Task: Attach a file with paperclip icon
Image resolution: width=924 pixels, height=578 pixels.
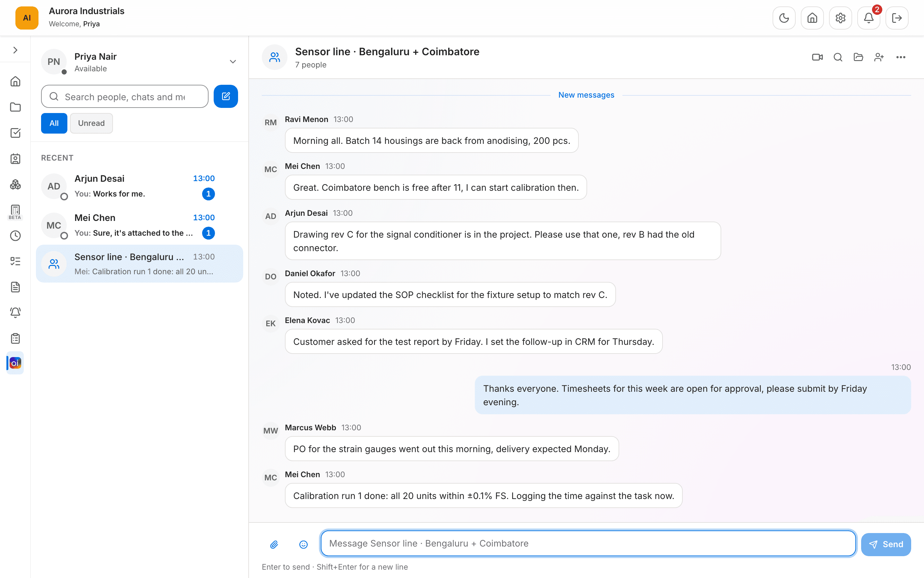Action: click(274, 544)
